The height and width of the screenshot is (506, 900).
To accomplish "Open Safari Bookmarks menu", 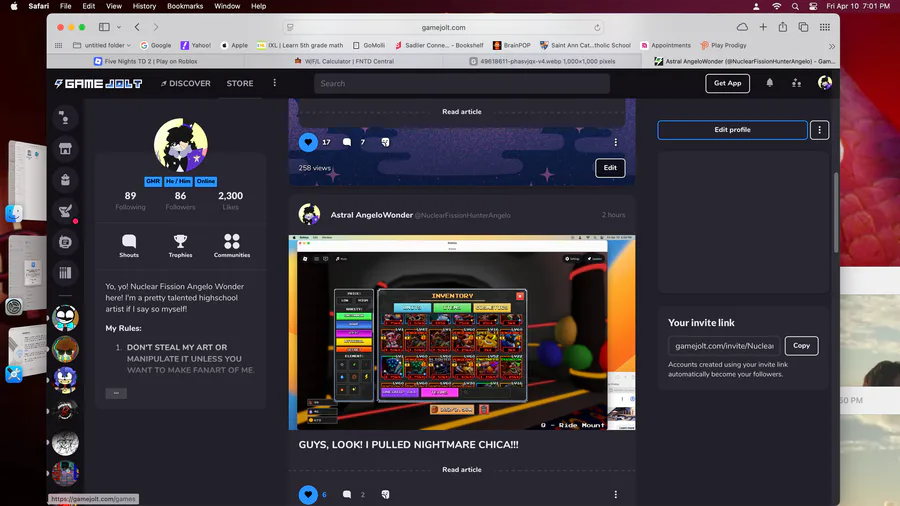I will [185, 6].
